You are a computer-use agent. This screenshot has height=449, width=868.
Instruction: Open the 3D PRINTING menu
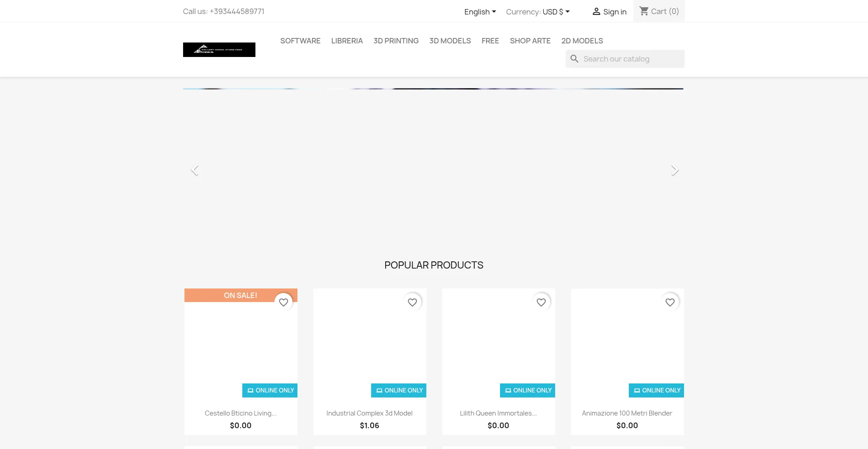pyautogui.click(x=396, y=41)
